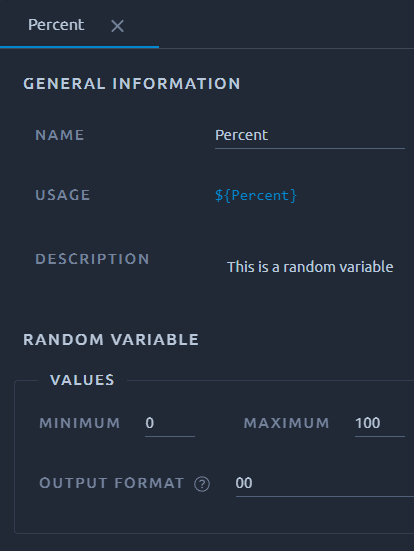Click the NAME field label
414x551 pixels.
pos(60,135)
